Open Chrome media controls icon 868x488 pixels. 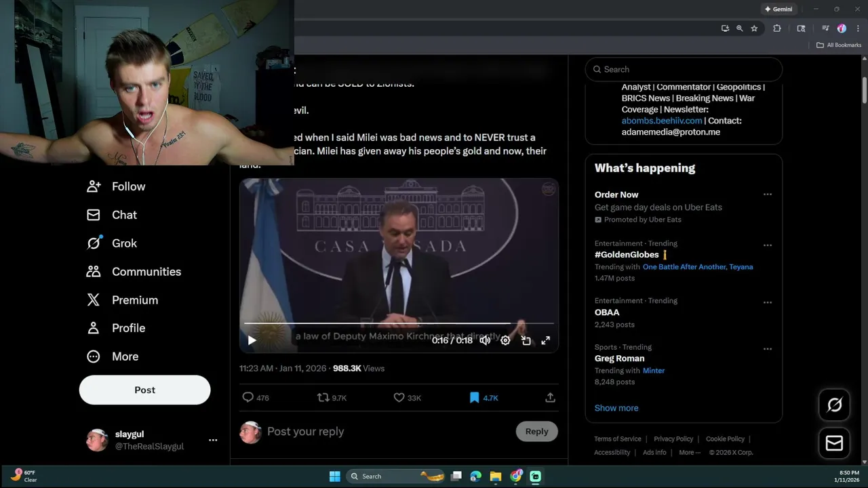pyautogui.click(x=825, y=28)
